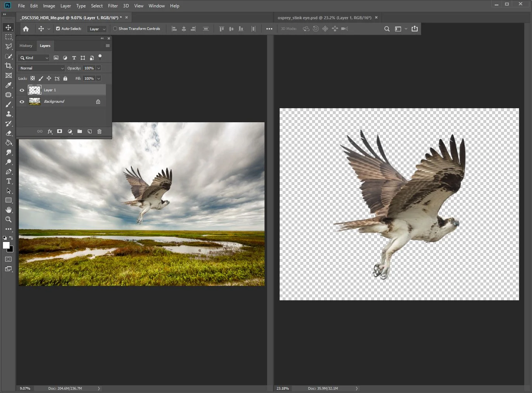Viewport: 532px width, 393px height.
Task: Switch to osprey_stink eye.psd document tab
Action: [x=324, y=18]
